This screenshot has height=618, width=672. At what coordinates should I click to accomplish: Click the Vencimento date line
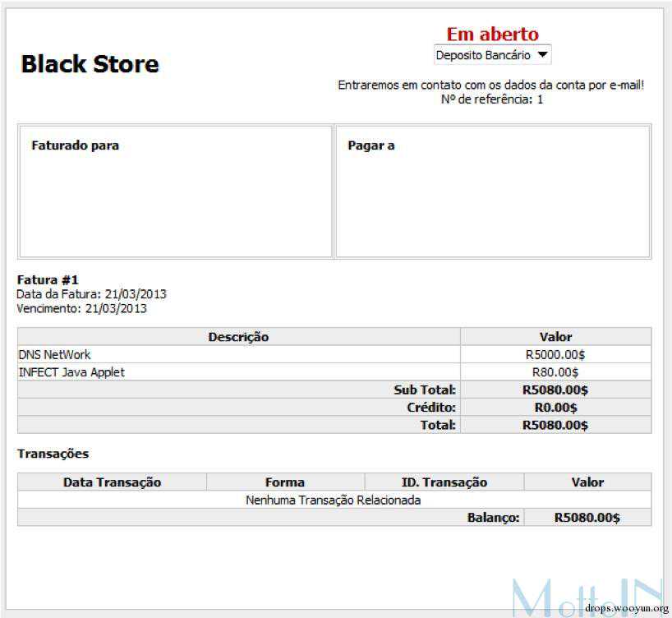tap(81, 308)
